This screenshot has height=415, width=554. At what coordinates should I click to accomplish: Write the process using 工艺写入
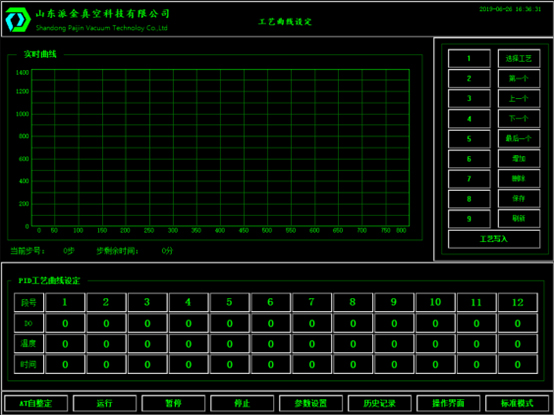coord(494,239)
